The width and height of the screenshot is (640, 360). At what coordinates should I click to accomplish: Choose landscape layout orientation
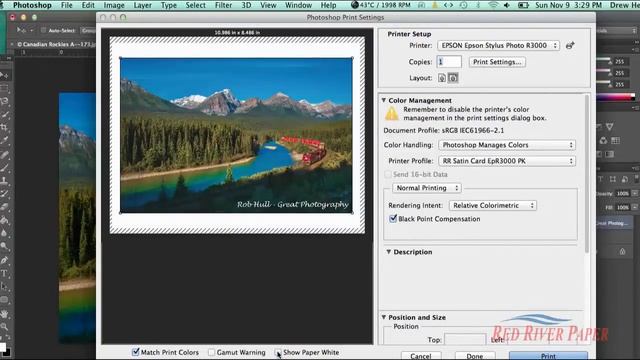(x=453, y=78)
